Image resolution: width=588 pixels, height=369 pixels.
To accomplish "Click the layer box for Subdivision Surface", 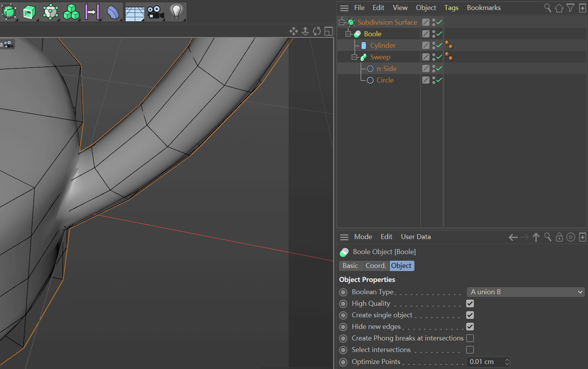I will tap(426, 22).
